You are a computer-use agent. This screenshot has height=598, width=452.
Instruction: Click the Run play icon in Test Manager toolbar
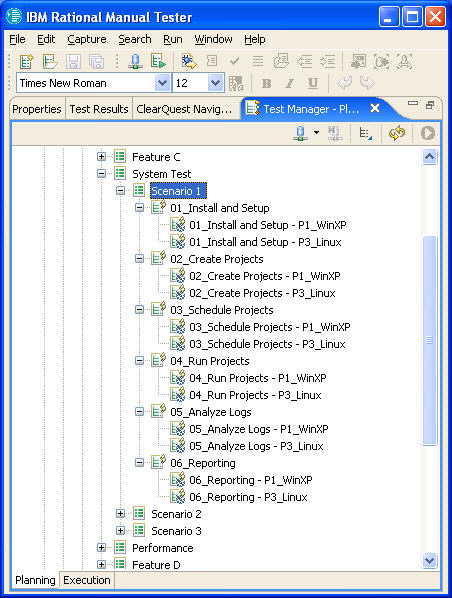tap(428, 133)
